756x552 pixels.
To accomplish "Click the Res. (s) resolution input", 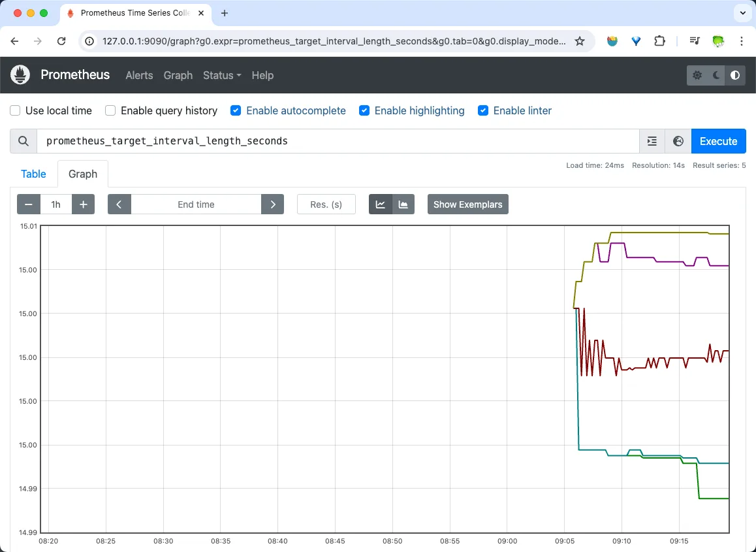I will click(326, 204).
